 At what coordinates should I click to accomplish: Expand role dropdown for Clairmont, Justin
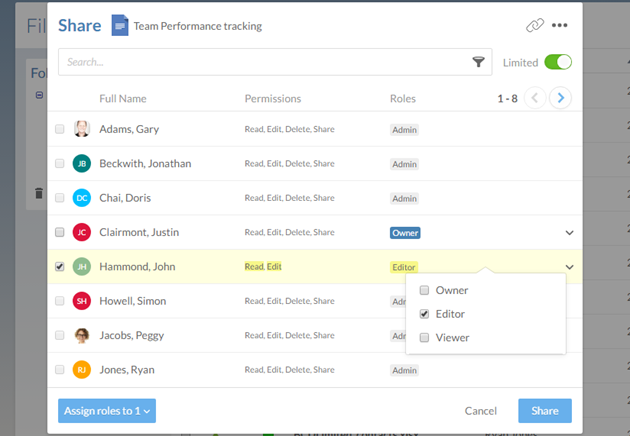[569, 233]
